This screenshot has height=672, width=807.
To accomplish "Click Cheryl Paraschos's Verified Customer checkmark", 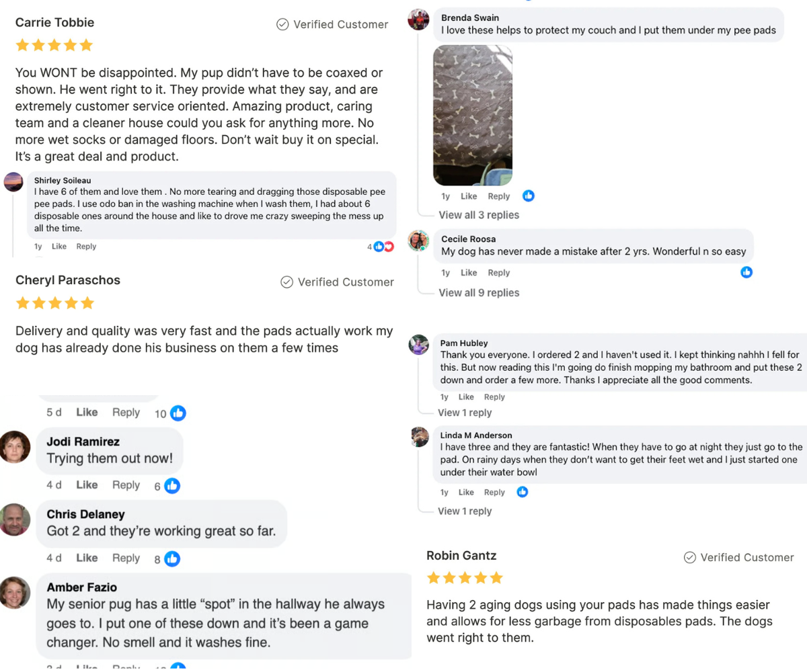I will coord(287,282).
